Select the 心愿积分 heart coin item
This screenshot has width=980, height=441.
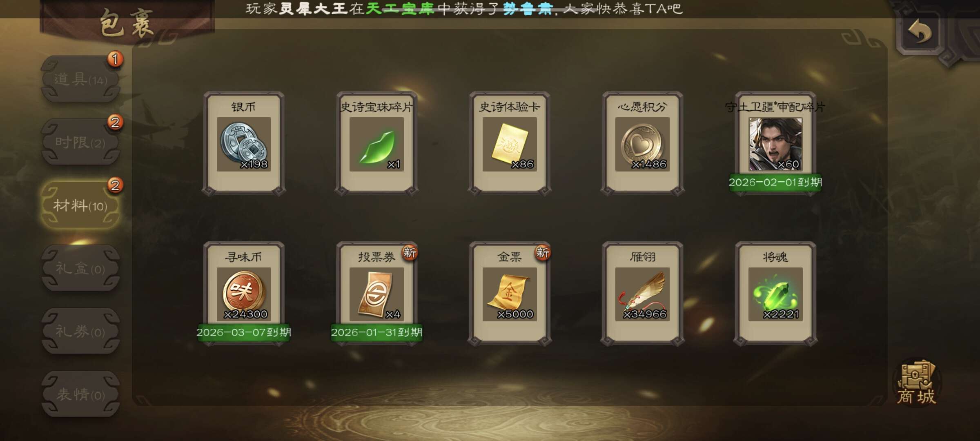click(642, 144)
